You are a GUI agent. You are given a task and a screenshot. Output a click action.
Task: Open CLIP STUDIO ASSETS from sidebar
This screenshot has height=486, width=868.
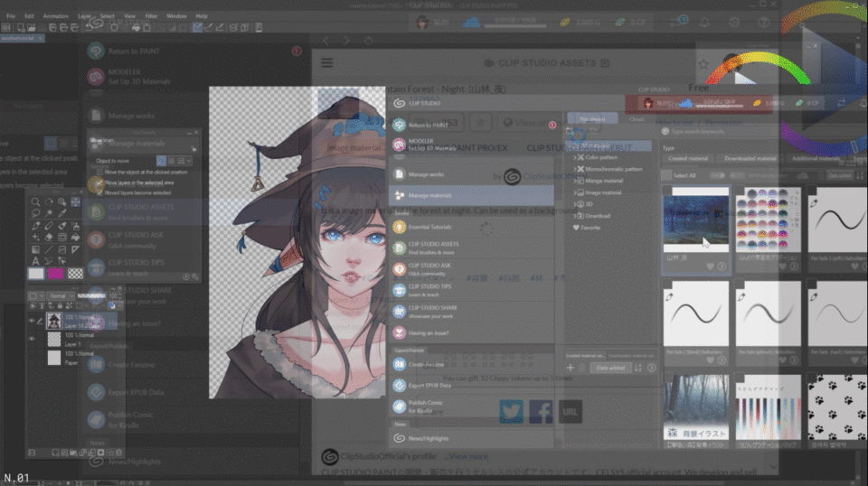point(432,248)
